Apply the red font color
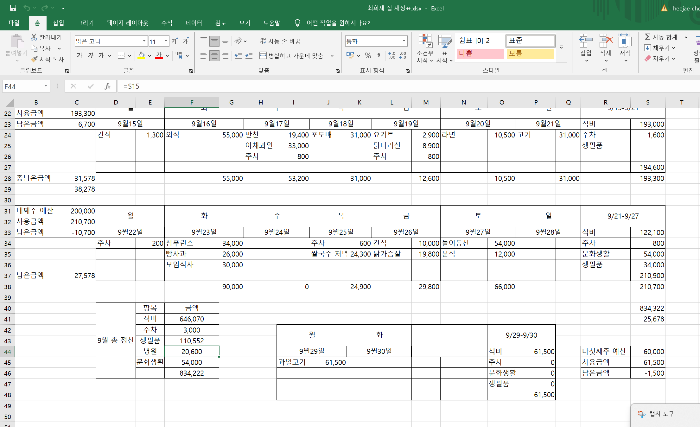 [x=159, y=56]
